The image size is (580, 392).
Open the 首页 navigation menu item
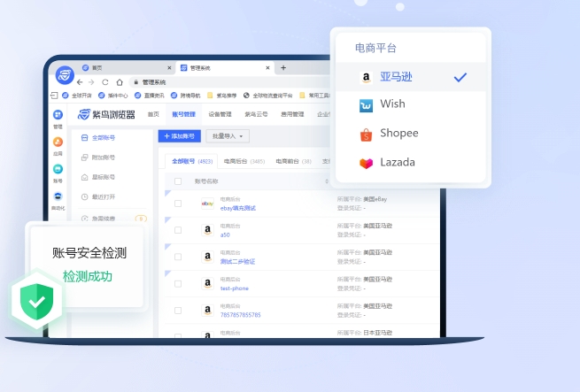pos(153,114)
